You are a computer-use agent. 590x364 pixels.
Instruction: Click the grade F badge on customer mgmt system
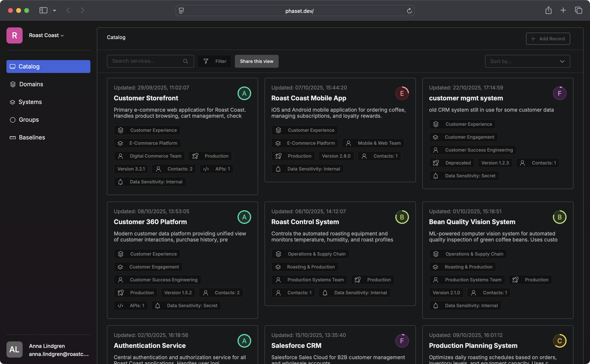click(x=560, y=93)
